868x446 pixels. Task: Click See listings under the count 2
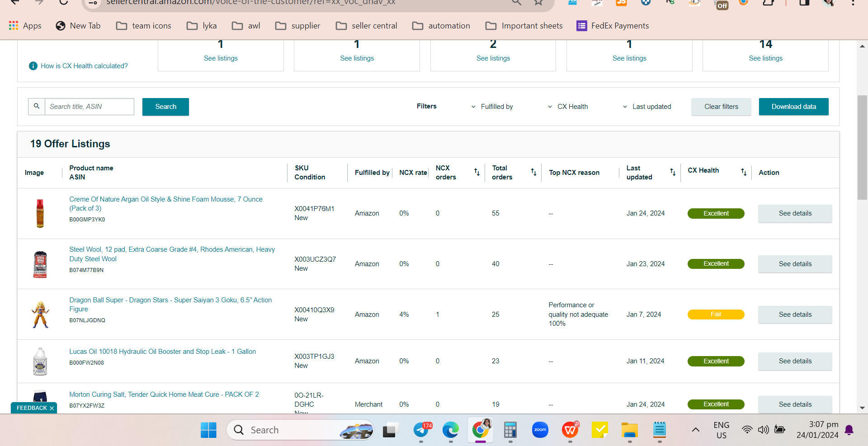click(x=493, y=58)
